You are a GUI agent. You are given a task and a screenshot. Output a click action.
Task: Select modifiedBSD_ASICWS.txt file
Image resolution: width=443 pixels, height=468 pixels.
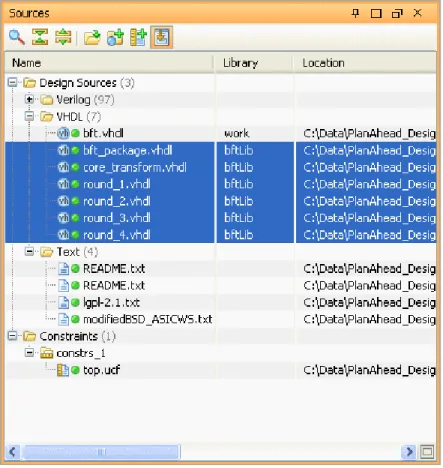point(148,319)
